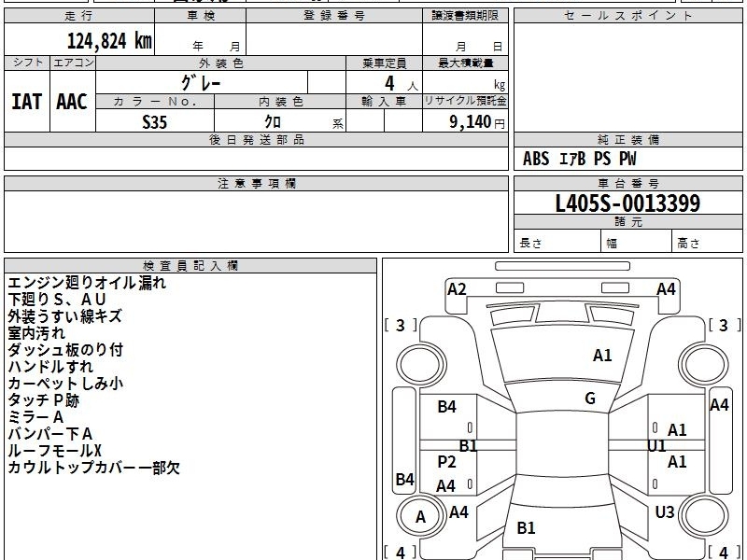Select the note 外装うすい線キズ

(x=64, y=316)
